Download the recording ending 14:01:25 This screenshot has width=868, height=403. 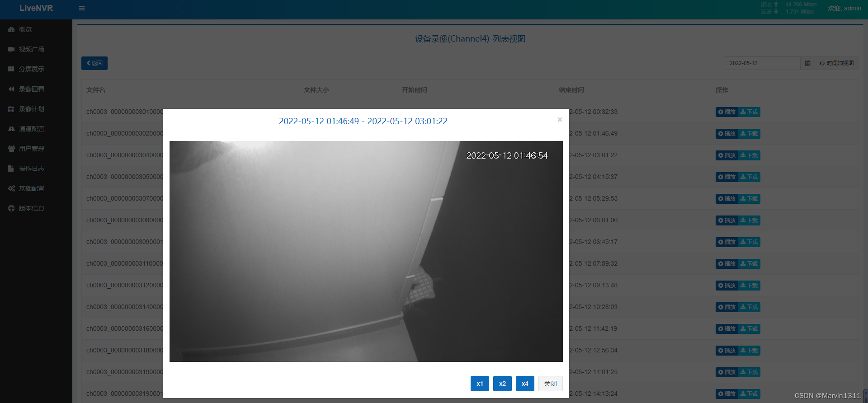(749, 372)
